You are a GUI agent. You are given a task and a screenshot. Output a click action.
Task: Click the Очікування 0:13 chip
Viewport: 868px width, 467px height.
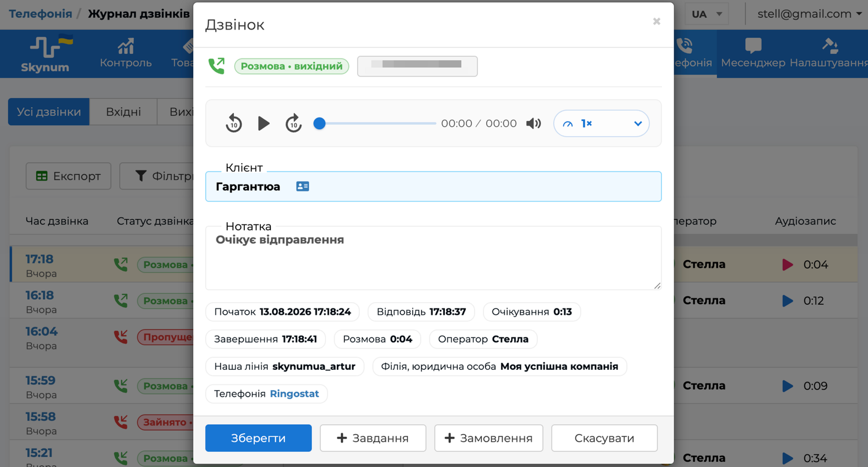click(532, 312)
